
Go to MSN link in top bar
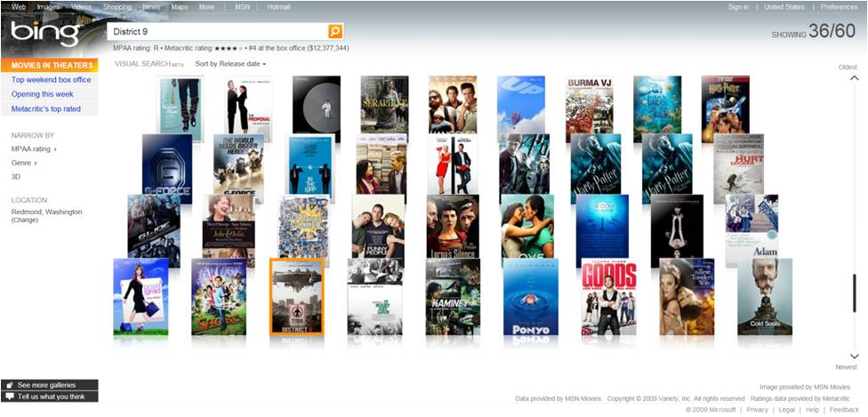tap(242, 7)
